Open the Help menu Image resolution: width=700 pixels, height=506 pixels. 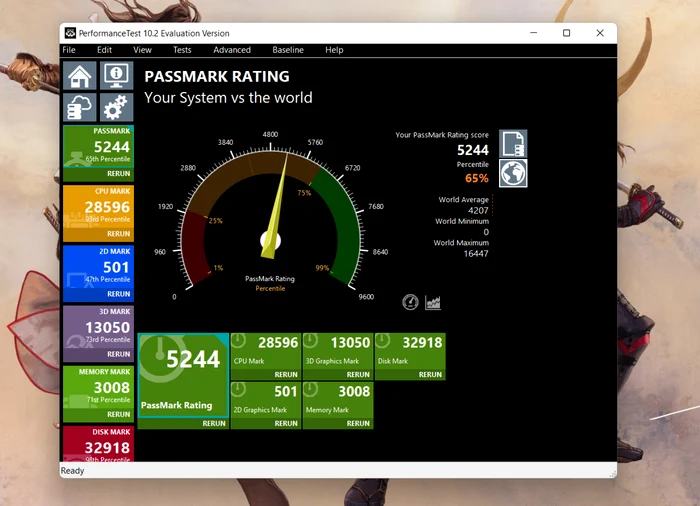334,50
